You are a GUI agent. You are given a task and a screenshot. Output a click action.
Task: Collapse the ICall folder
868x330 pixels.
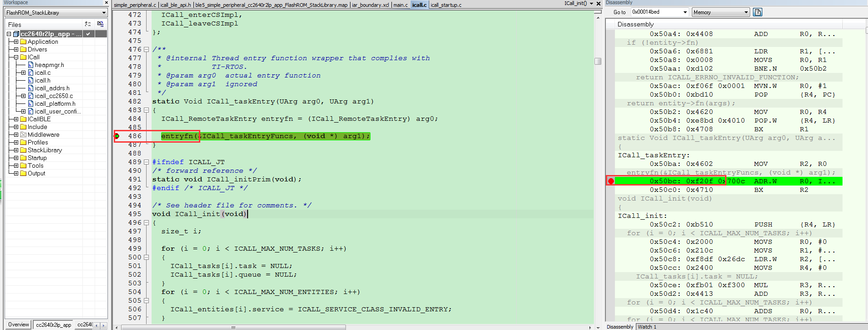click(16, 57)
